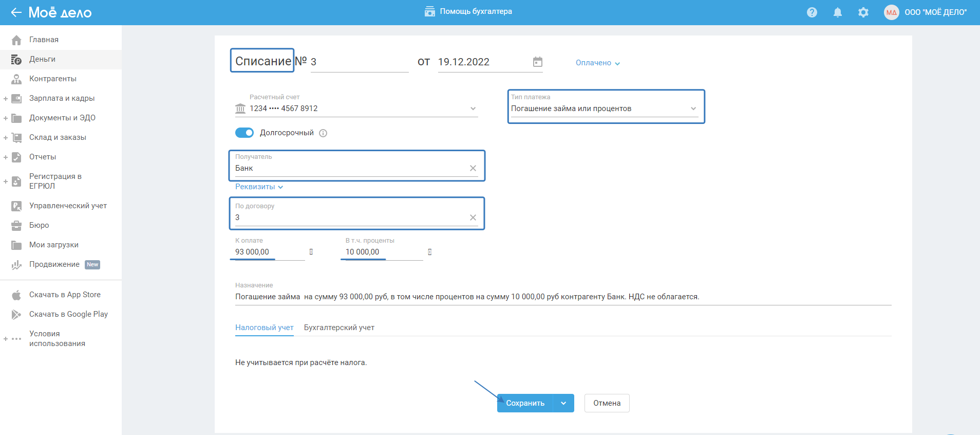Click the Мои загрузки folder icon
The height and width of the screenshot is (435, 980).
point(16,245)
